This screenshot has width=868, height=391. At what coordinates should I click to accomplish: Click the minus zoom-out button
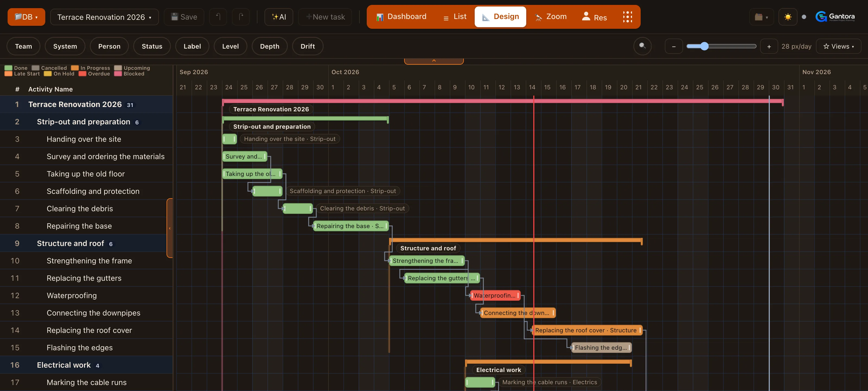[x=674, y=46]
